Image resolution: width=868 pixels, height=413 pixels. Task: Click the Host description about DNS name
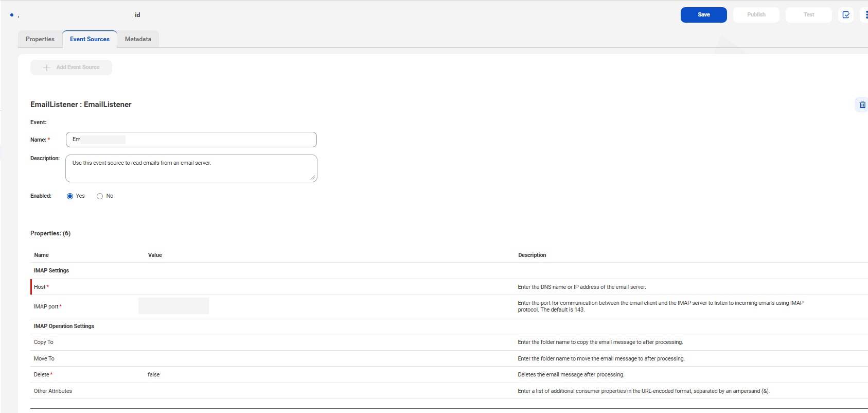coord(582,287)
